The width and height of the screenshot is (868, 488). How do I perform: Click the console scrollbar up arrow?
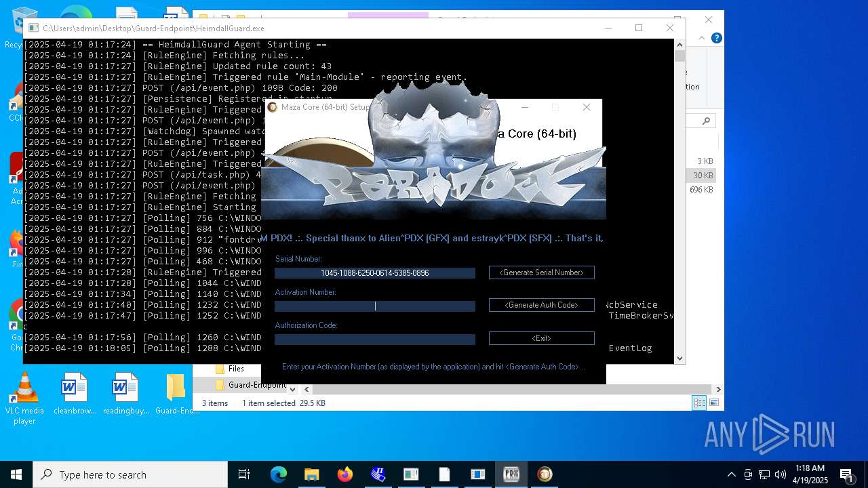point(679,45)
